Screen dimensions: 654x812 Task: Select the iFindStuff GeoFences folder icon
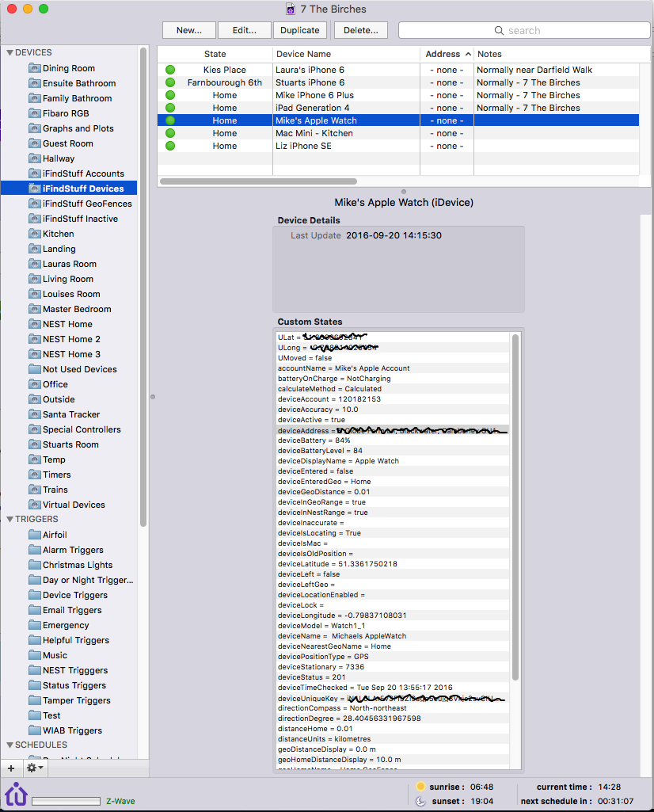point(35,204)
